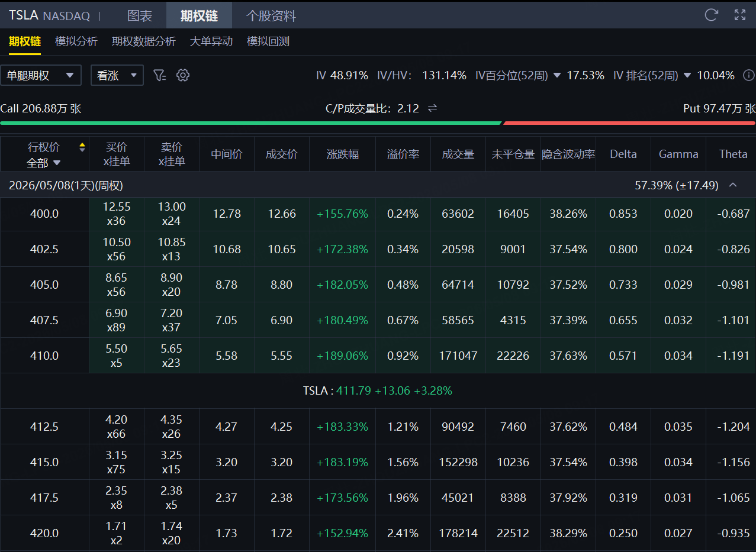Screen dimensions: 756x552
Task: Click the red Put volume bar
Action: click(629, 123)
